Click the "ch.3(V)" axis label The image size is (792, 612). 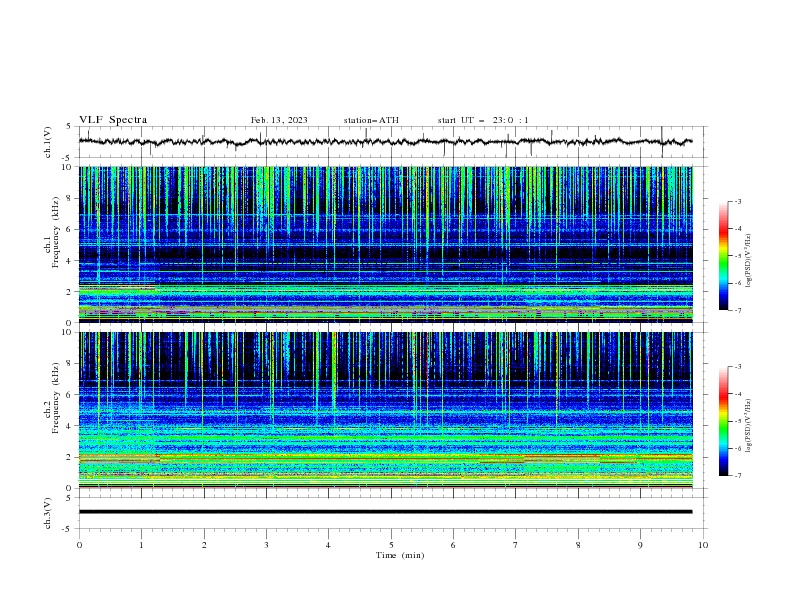pyautogui.click(x=48, y=513)
